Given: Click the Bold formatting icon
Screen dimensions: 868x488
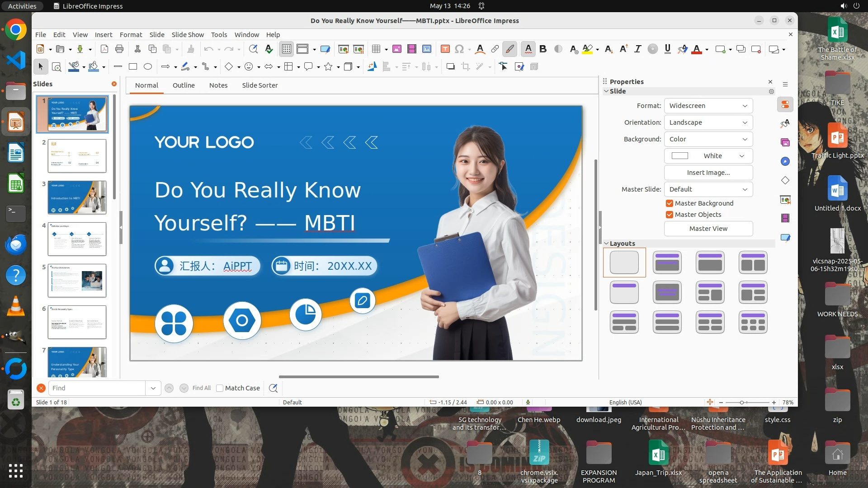Looking at the screenshot, I should click(543, 49).
